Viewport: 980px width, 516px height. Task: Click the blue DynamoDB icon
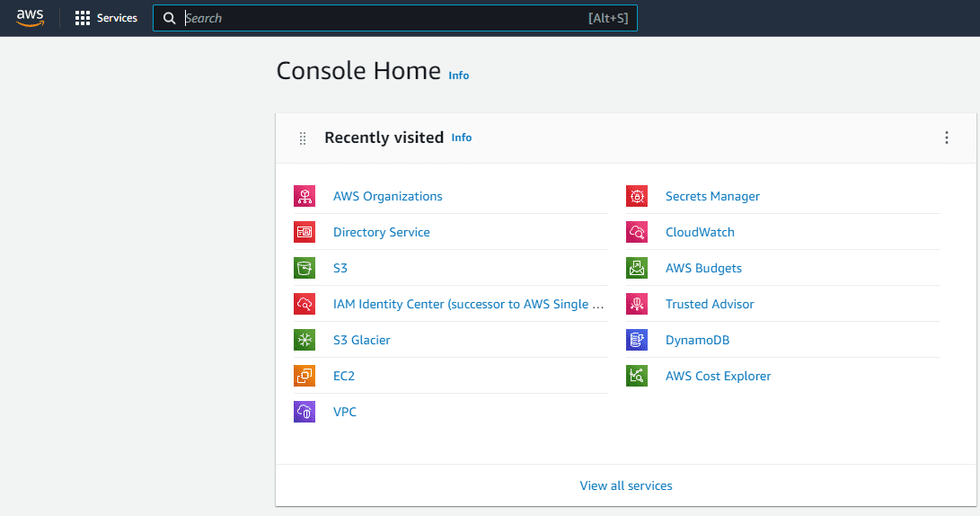(x=637, y=340)
